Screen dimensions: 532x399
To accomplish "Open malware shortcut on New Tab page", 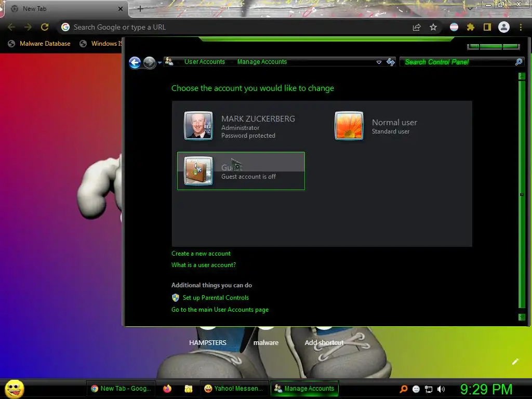I will pyautogui.click(x=266, y=343).
